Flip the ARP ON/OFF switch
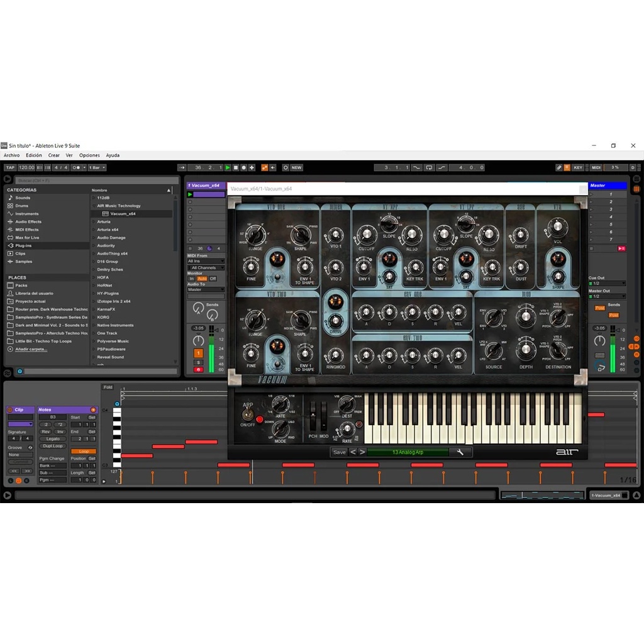This screenshot has height=644, width=644. point(248,413)
